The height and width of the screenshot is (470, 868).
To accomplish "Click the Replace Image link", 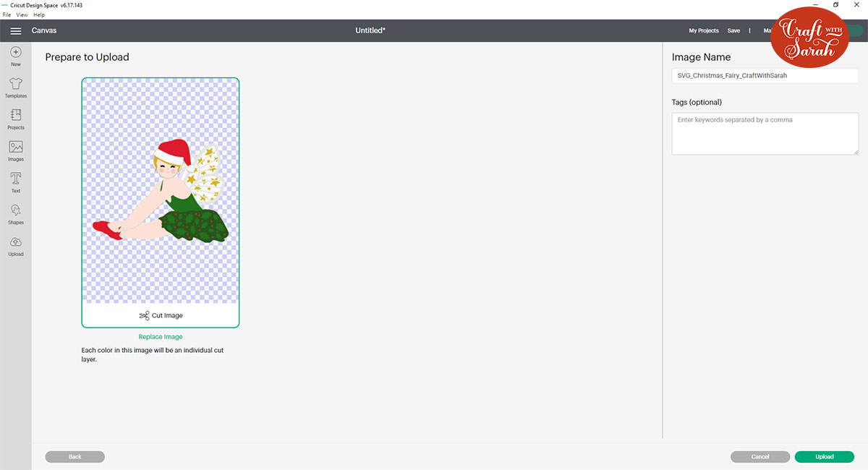I will click(161, 336).
